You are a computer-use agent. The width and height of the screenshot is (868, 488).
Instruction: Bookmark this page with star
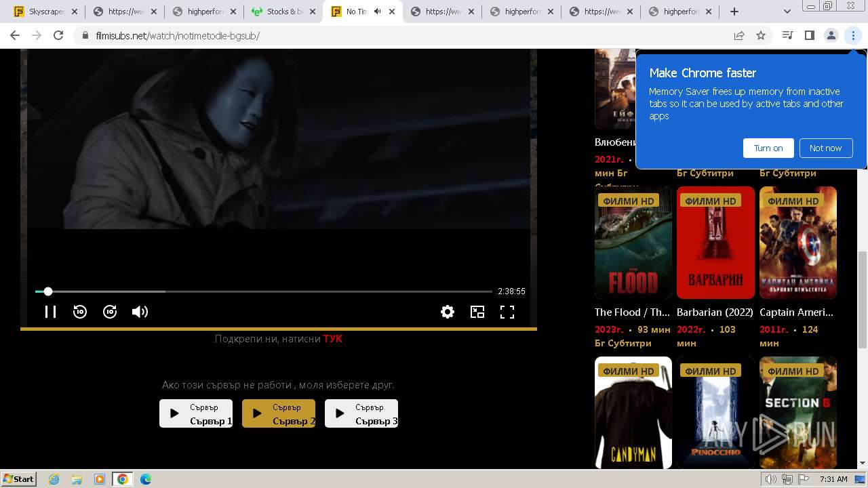click(x=761, y=35)
